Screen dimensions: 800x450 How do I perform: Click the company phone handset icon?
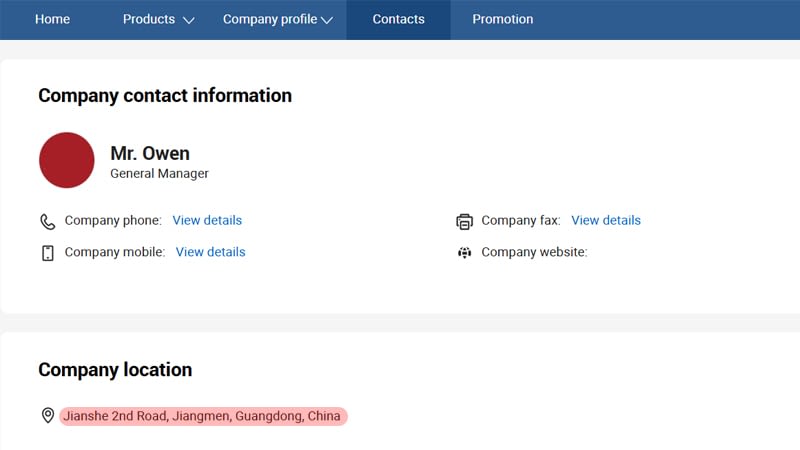tap(47, 221)
